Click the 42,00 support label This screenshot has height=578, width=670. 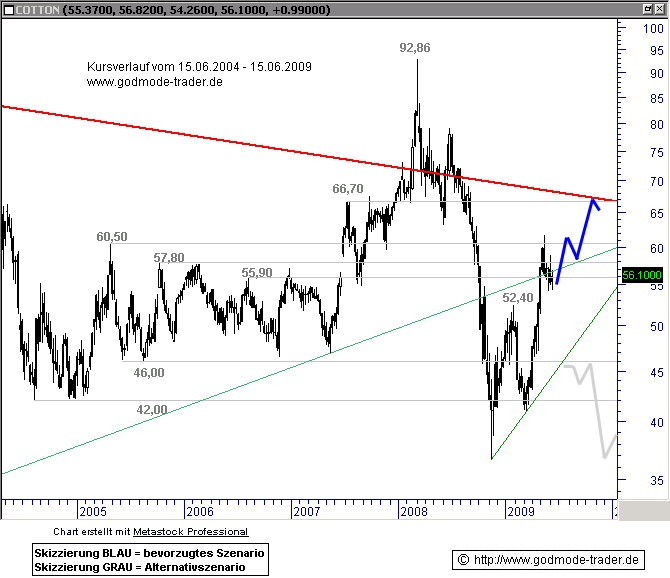(x=152, y=410)
